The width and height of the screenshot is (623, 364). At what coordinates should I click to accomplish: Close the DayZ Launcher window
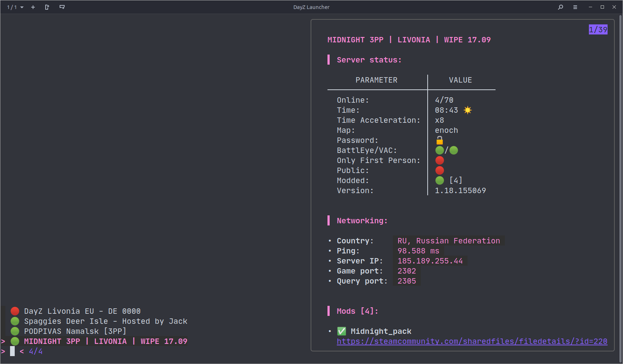coord(614,7)
